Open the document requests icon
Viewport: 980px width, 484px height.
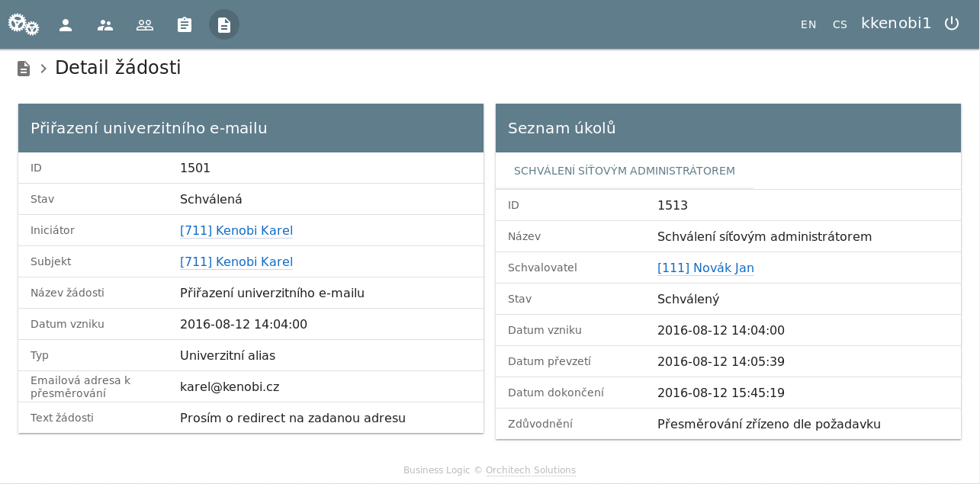point(224,24)
